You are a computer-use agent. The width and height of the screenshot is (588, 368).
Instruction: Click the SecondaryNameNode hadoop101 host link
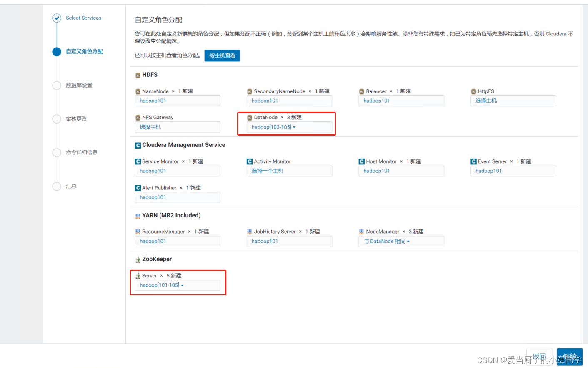click(x=265, y=101)
